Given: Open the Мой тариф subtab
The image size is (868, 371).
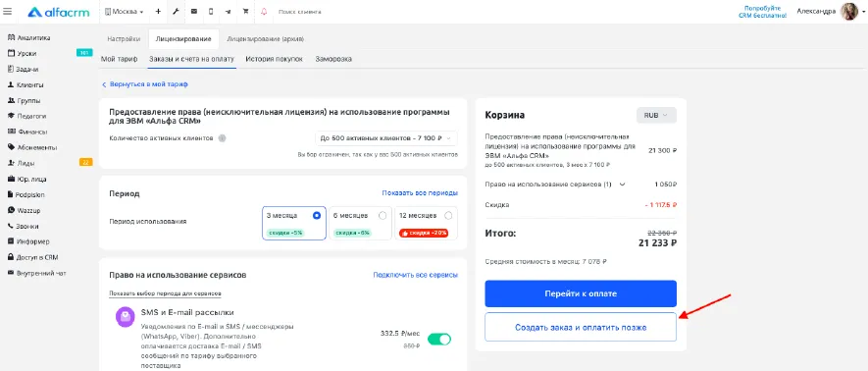Looking at the screenshot, I should [x=120, y=59].
